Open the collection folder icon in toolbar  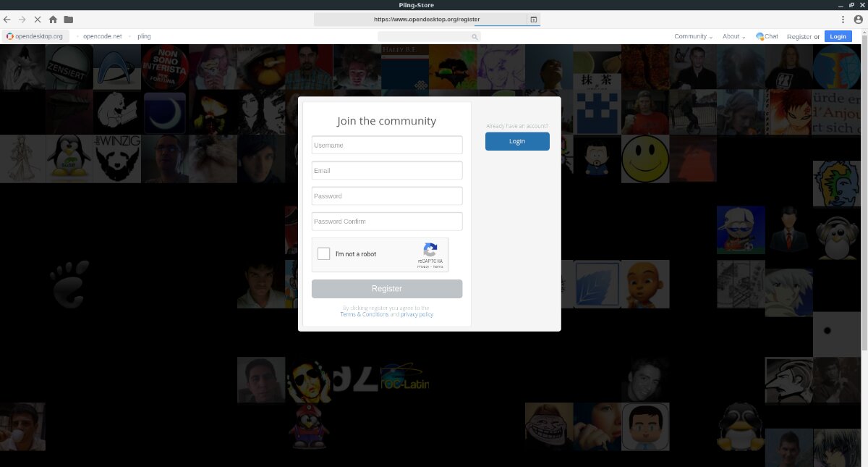[x=68, y=20]
